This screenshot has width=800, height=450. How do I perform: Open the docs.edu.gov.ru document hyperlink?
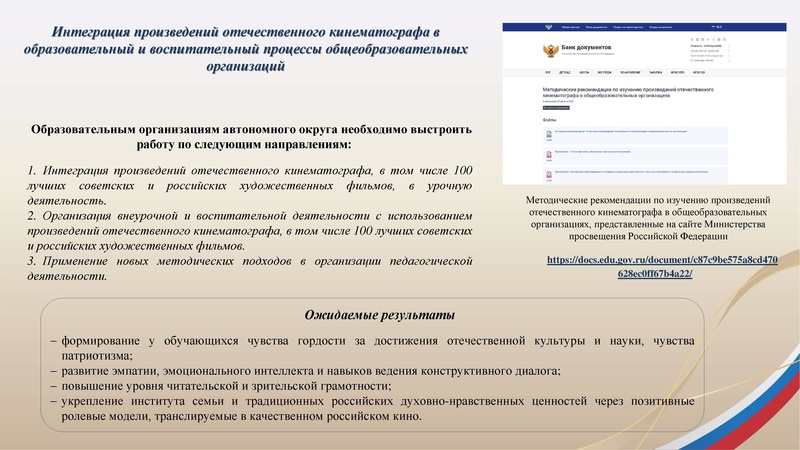[662, 266]
